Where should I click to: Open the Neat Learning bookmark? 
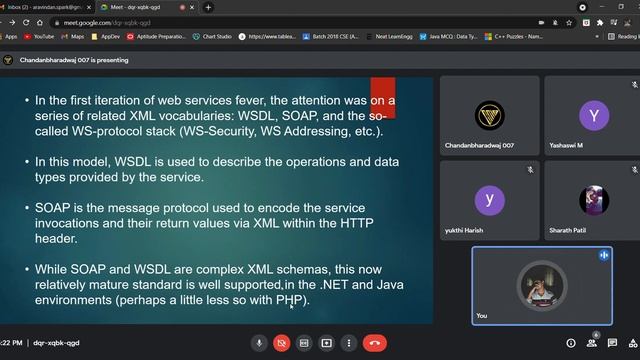(389, 37)
